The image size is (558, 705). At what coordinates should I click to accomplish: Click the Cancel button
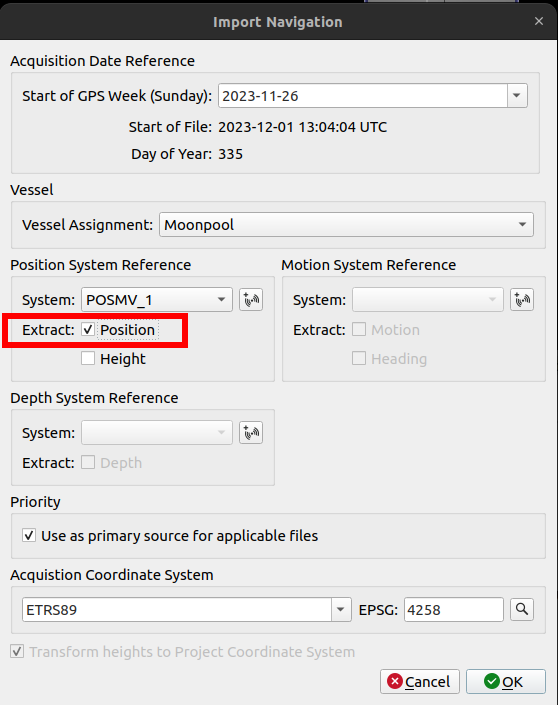420,682
